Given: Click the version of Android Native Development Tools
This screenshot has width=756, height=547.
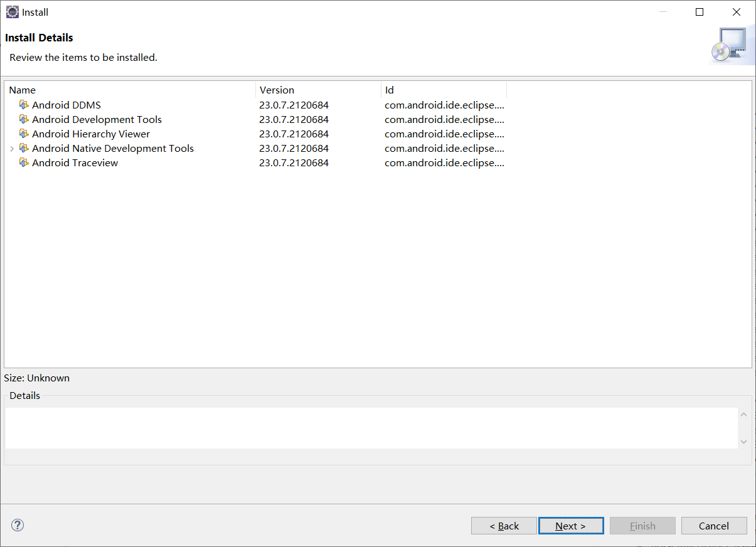Looking at the screenshot, I should click(294, 148).
